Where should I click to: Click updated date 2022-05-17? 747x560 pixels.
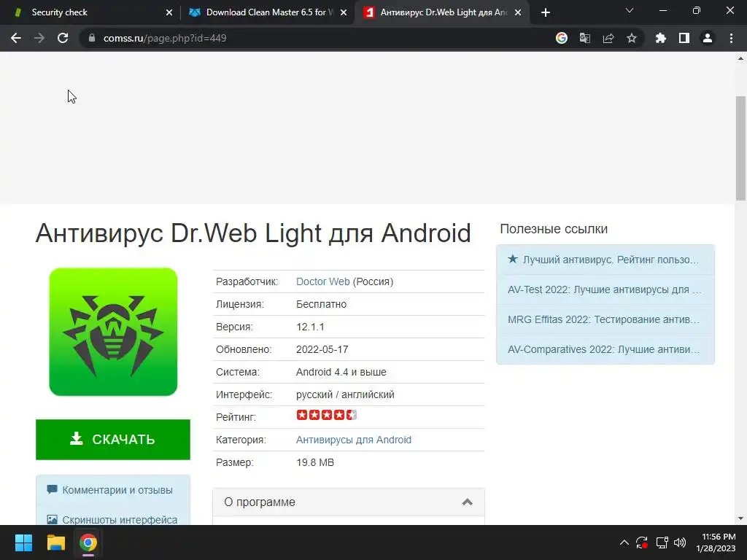[x=322, y=349]
